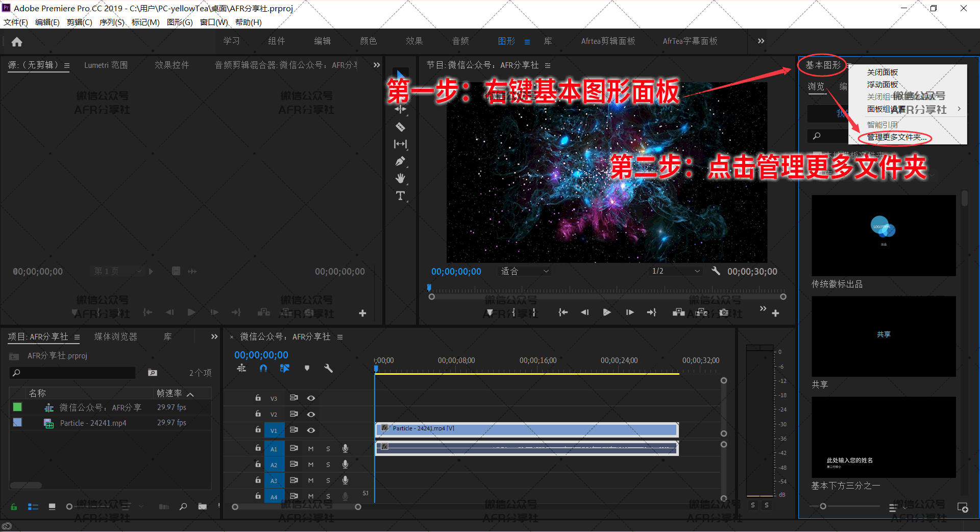Screen dimensions: 980x532
Task: Go to In point in Program Monitor
Action: point(562,312)
